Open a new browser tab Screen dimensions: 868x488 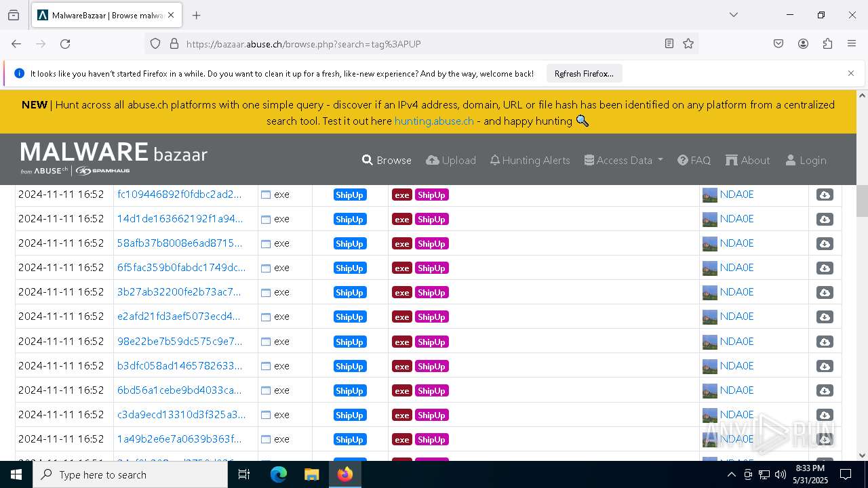[196, 15]
